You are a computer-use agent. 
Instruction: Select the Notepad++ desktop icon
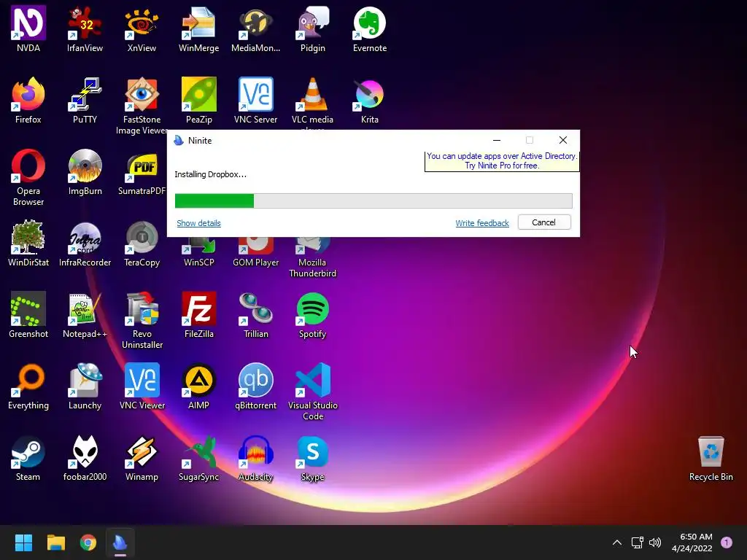85,315
